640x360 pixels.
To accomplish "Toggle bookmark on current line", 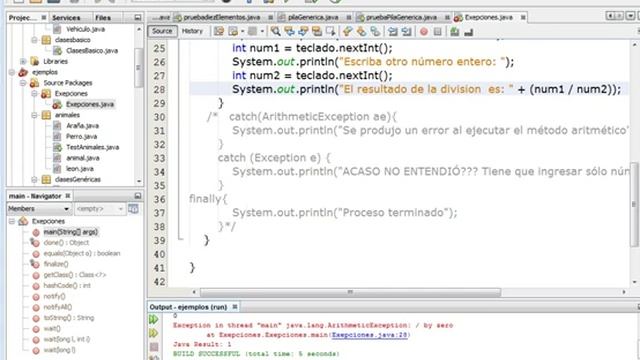I will coord(375,31).
